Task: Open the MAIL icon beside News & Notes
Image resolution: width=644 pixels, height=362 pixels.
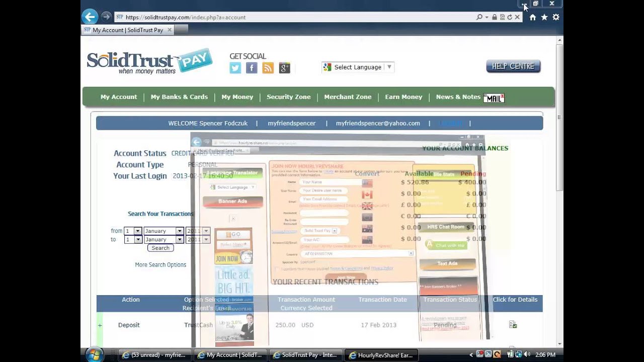Action: tap(494, 98)
